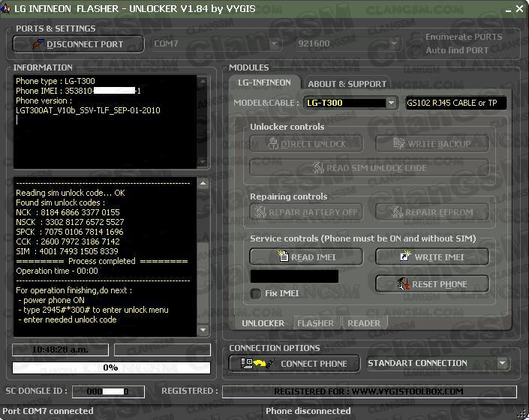The height and width of the screenshot is (420, 529).
Task: Click the Repair EEPROM icon
Action: tap(397, 212)
